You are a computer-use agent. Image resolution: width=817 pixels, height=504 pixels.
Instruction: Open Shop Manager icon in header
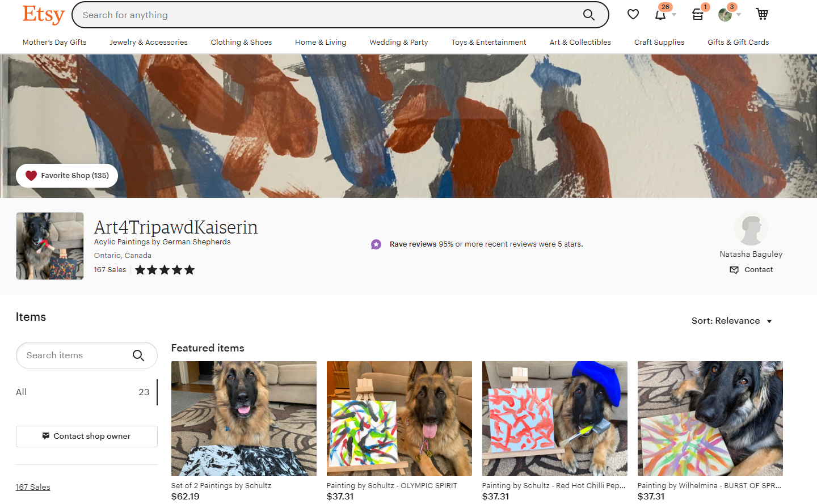698,14
